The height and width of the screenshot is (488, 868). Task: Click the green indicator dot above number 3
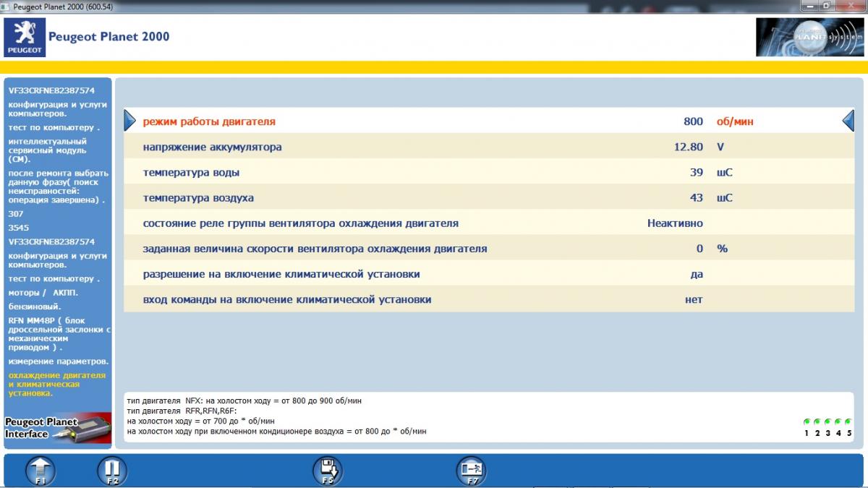click(828, 421)
